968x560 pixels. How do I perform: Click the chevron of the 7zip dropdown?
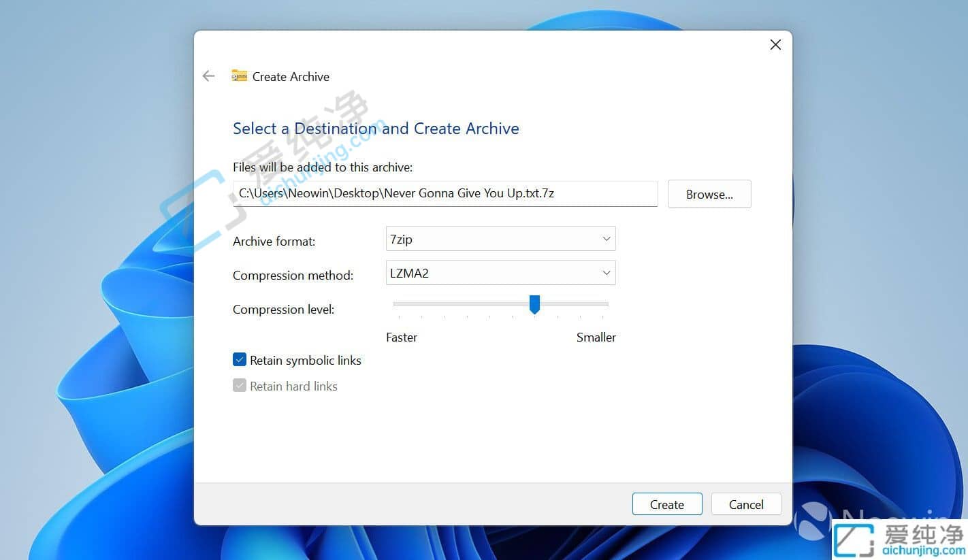click(606, 239)
